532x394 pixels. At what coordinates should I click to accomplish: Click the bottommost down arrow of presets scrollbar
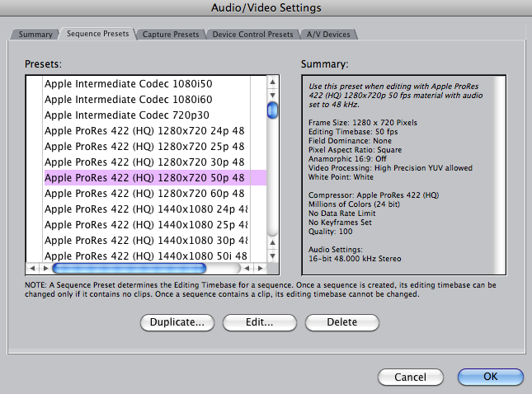click(x=272, y=256)
